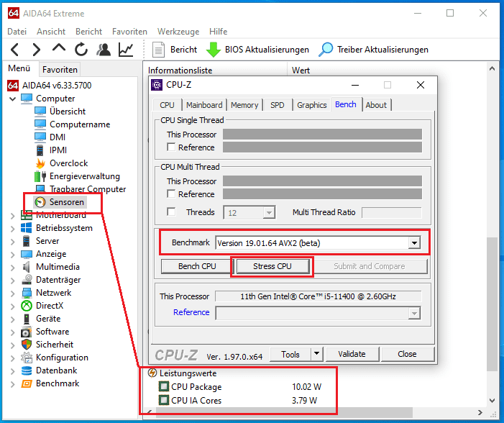504x423 pixels.
Task: Go back with the left arrow toolbar icon
Action: click(x=15, y=50)
